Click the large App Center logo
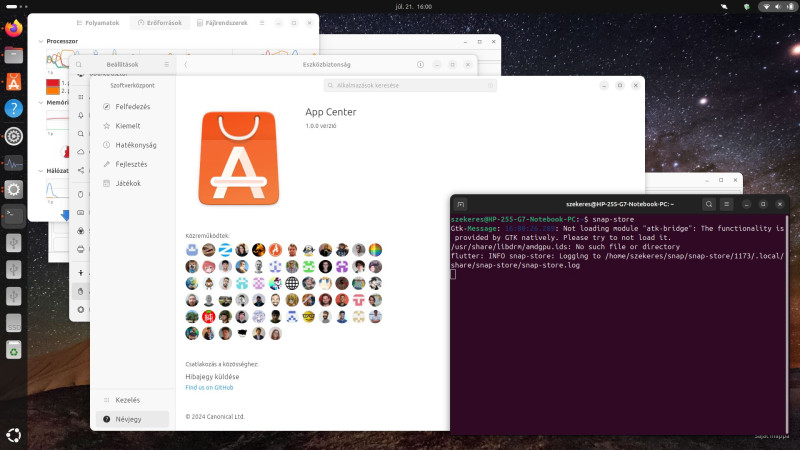800x450 pixels. [239, 158]
